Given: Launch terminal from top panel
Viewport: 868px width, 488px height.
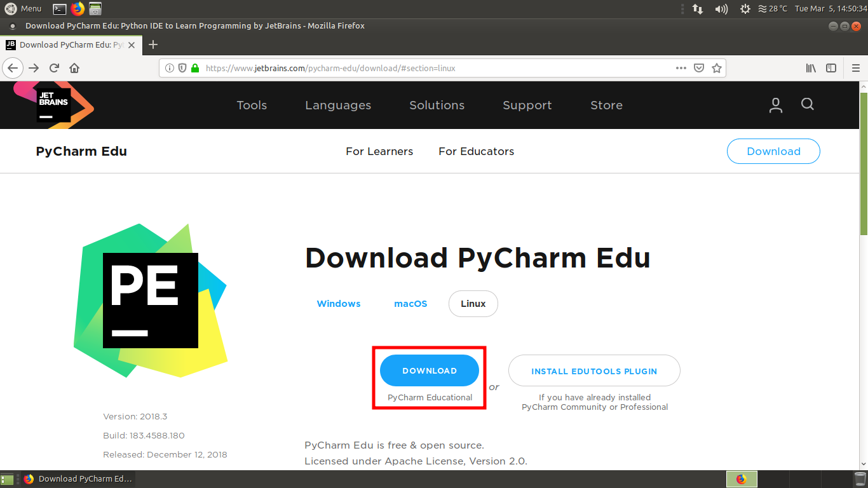Looking at the screenshot, I should click(59, 9).
